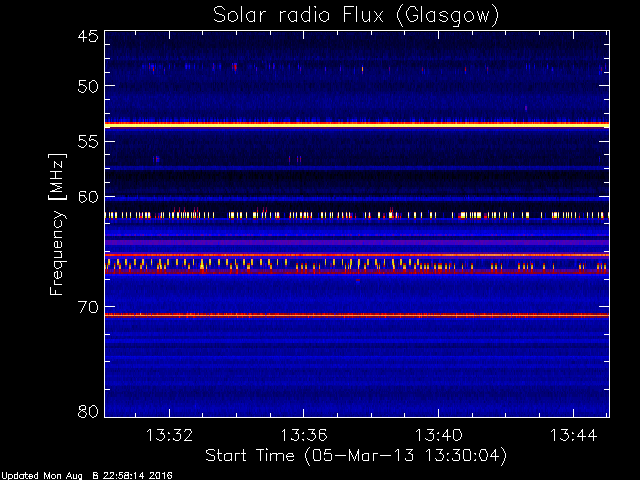Image resolution: width=640 pixels, height=480 pixels.
Task: Click the 55 frequency tick label
Action: (88, 142)
